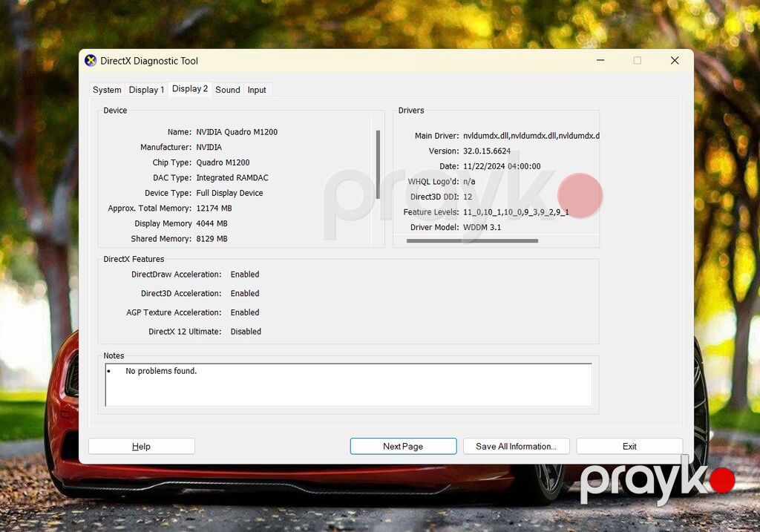Viewport: 760px width, 532px height.
Task: Click the total memory value 12174 MB
Action: tap(214, 208)
